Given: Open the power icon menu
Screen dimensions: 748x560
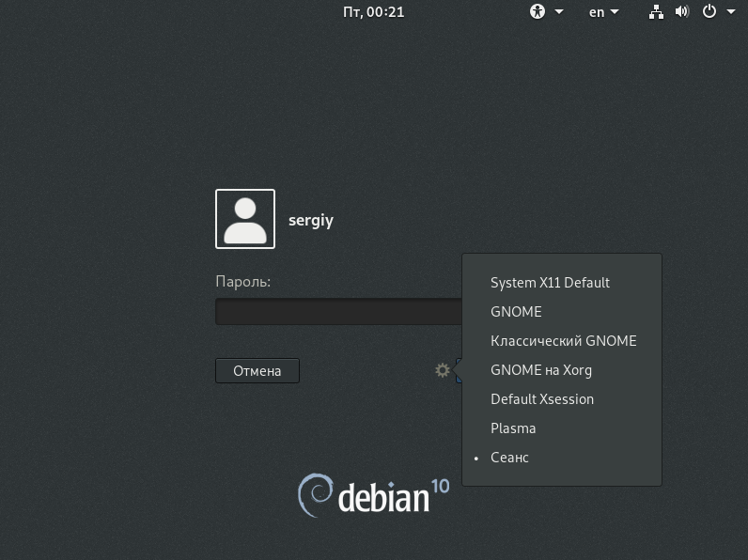Looking at the screenshot, I should pos(709,11).
